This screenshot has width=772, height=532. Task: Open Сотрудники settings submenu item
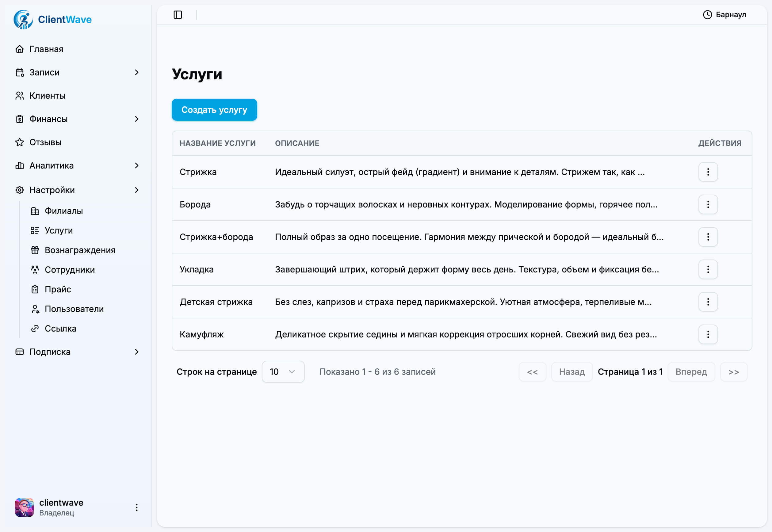tap(69, 270)
